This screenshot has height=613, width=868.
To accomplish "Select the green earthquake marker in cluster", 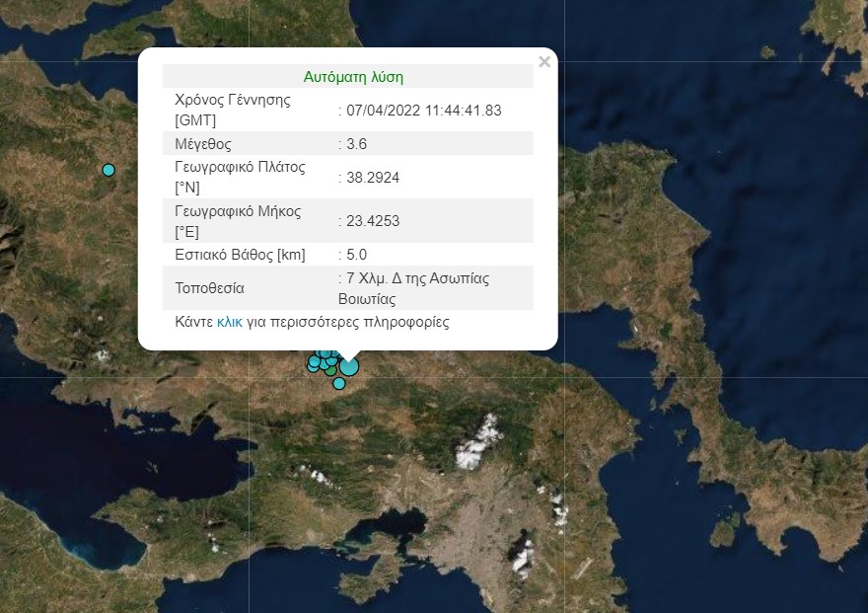I will (x=331, y=370).
